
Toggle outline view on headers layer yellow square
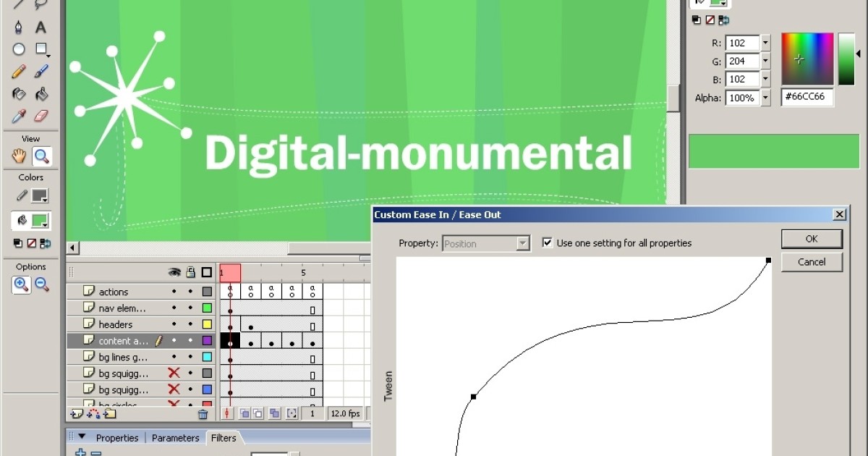click(x=207, y=324)
